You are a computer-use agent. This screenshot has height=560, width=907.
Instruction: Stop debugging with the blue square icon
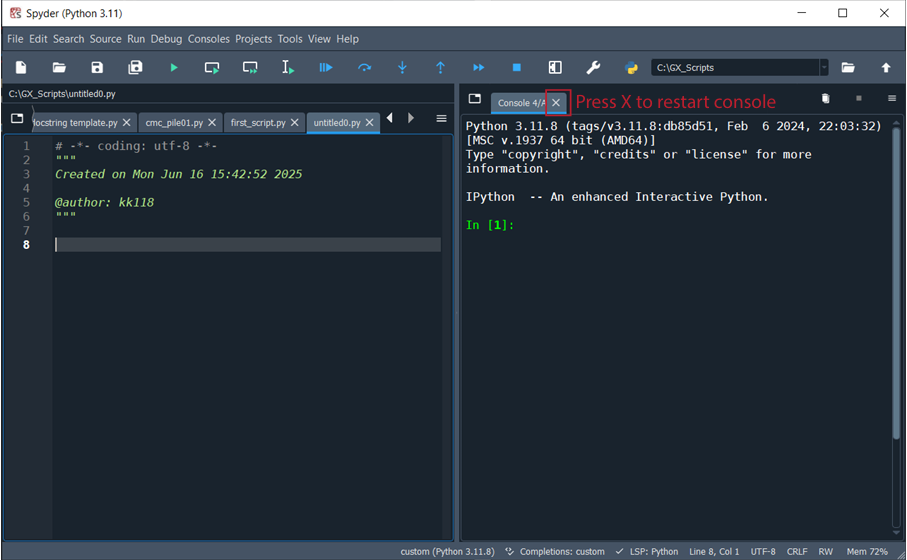click(516, 68)
